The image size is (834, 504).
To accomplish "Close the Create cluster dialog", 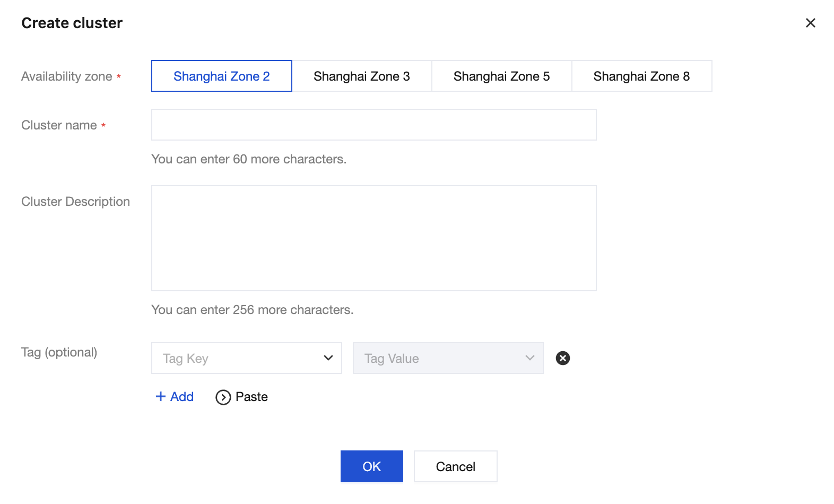I will click(810, 23).
